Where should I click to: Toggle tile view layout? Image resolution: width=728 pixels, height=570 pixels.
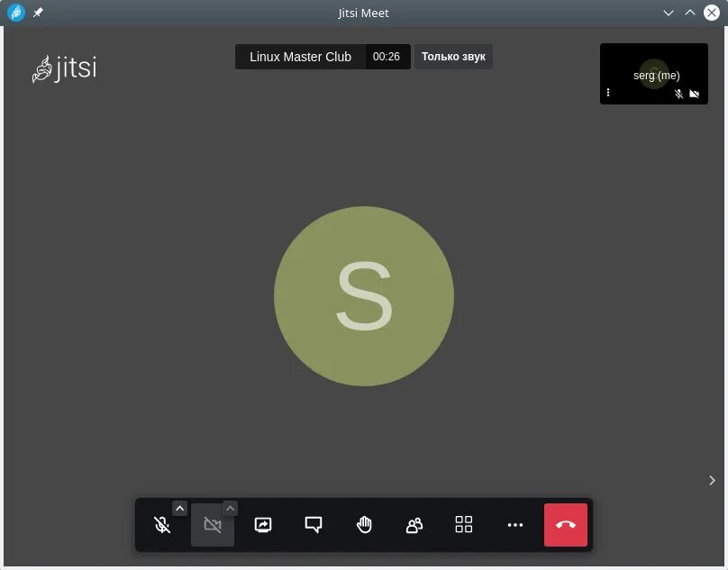coord(464,525)
